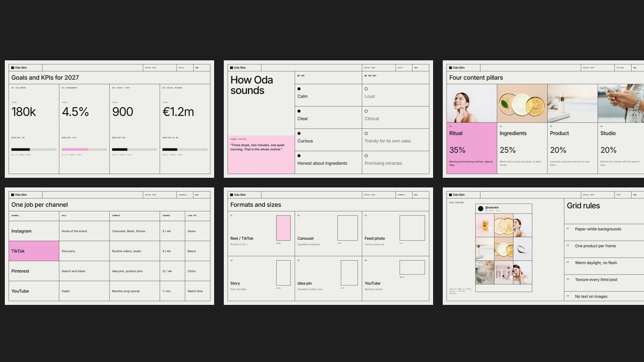Click the Formats and sizes title

255,205
